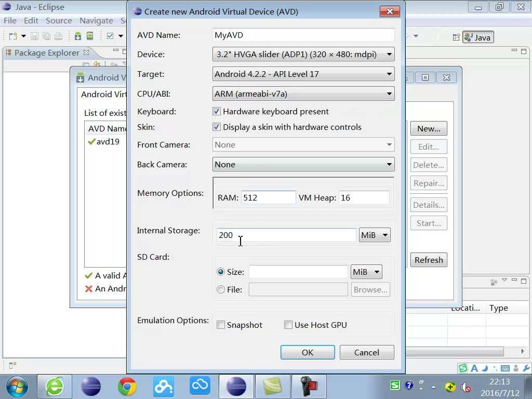The height and width of the screenshot is (399, 532).
Task: Select the avd19 row in AVD list
Action: [x=106, y=141]
